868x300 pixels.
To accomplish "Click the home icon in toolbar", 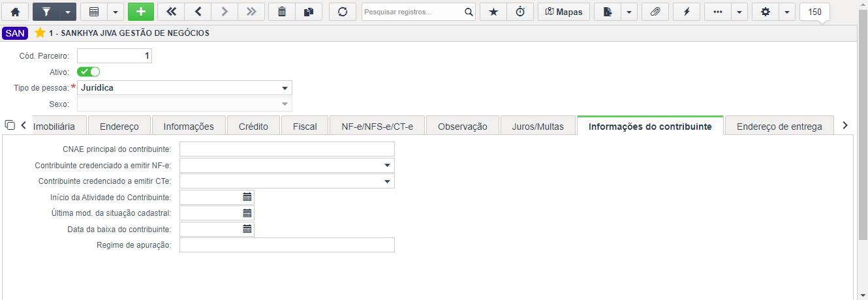I will coord(16,12).
